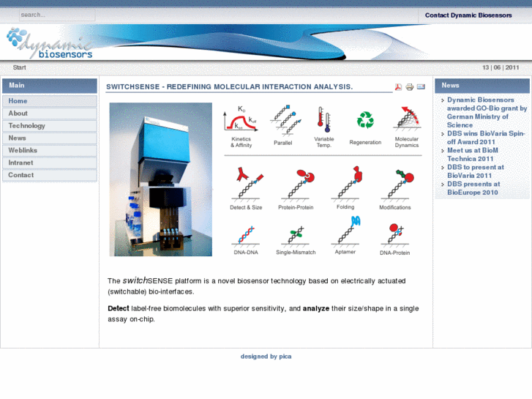Click the Start breadcrumb

click(19, 67)
